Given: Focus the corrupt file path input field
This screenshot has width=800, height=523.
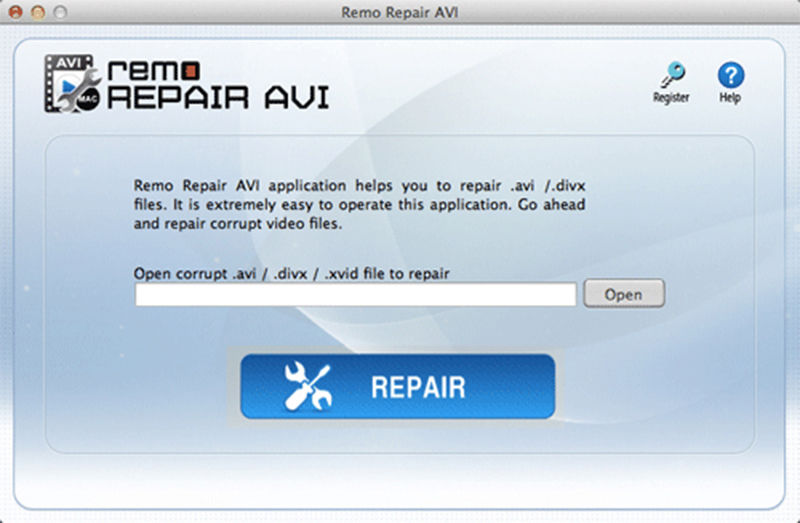Looking at the screenshot, I should pos(356,294).
